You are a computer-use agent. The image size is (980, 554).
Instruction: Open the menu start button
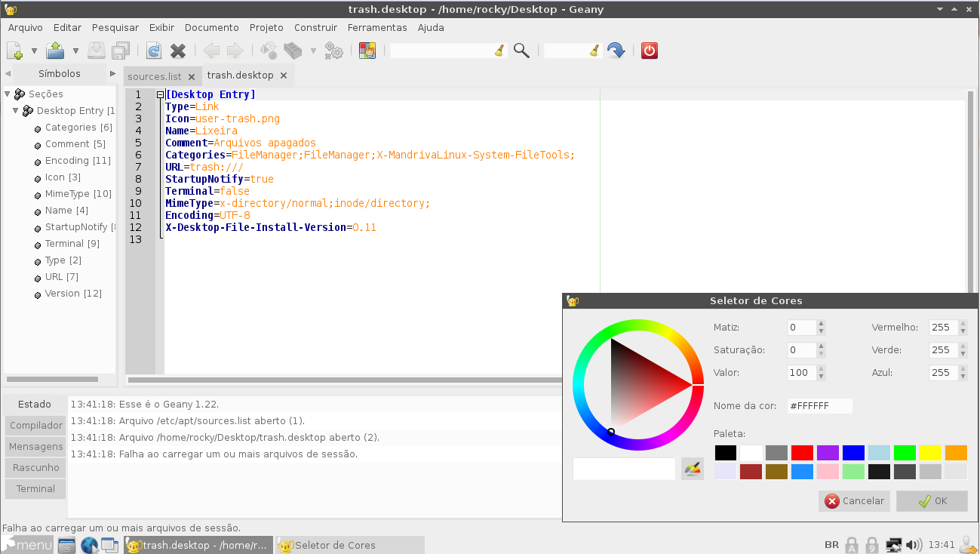coord(27,545)
